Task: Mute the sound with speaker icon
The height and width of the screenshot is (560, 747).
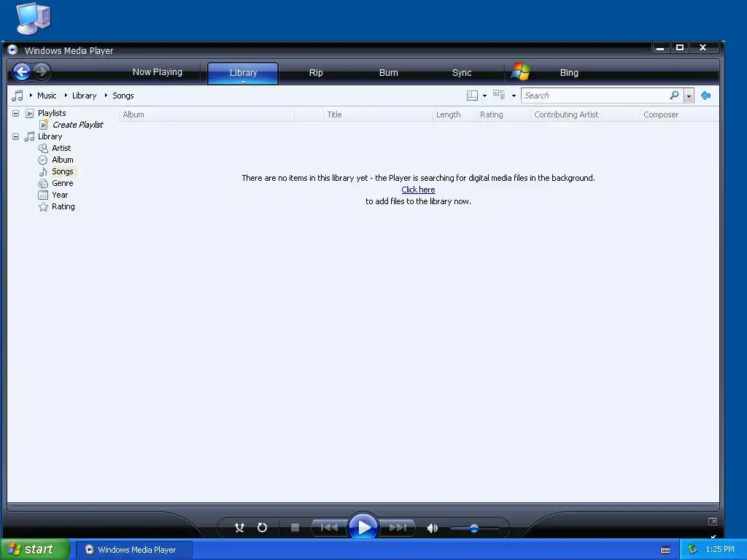Action: 432,528
